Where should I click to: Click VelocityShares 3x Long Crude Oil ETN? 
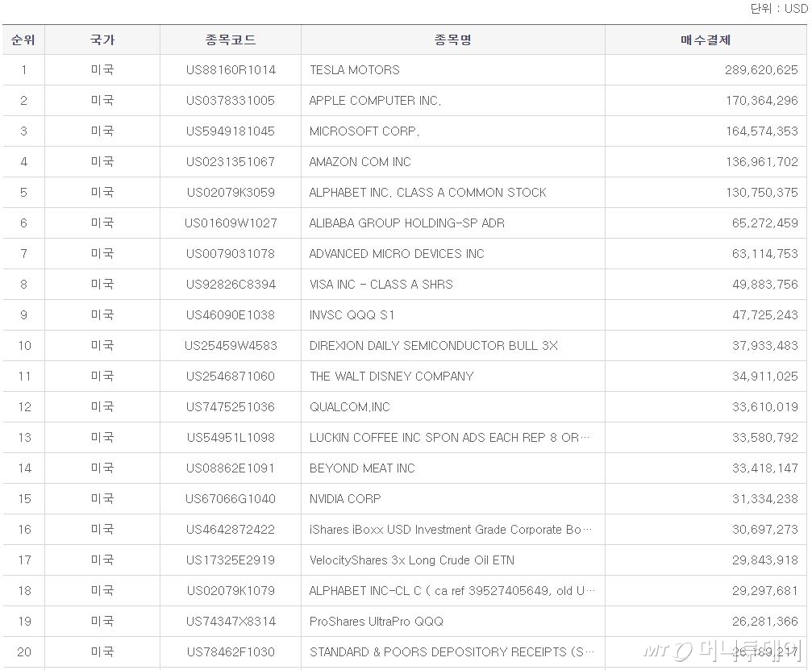[x=412, y=560]
